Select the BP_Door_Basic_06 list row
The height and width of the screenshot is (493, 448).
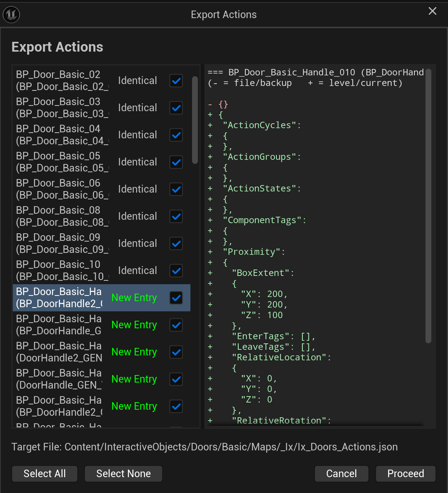click(101, 189)
